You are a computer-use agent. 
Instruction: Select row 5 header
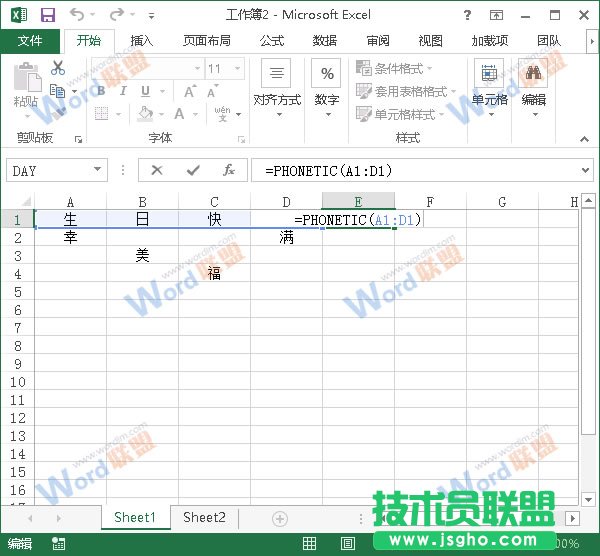click(18, 292)
